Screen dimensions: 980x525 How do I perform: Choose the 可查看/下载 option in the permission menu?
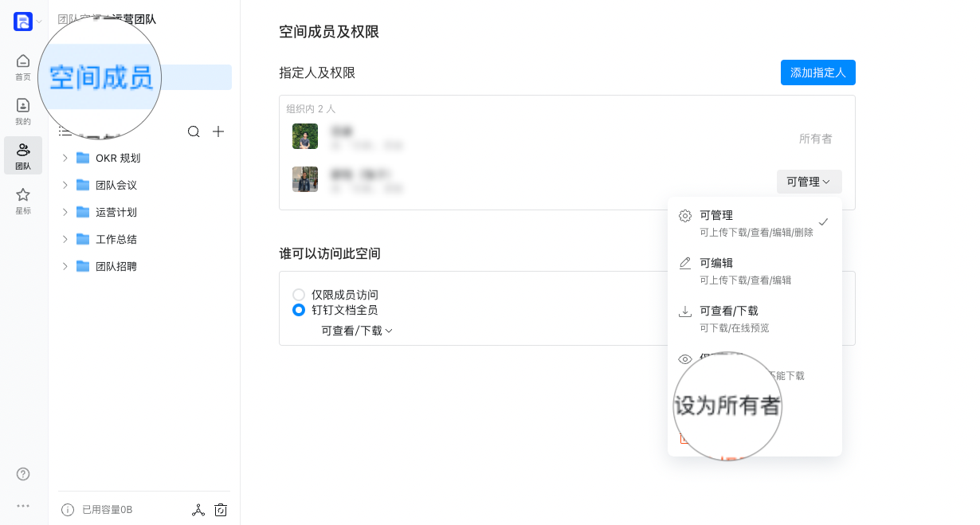pyautogui.click(x=755, y=319)
